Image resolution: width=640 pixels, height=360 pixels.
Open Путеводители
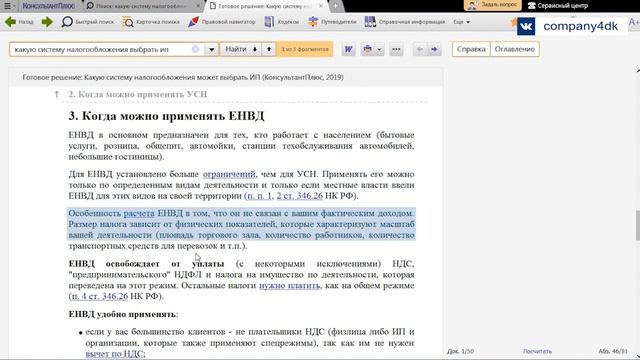coord(332,22)
